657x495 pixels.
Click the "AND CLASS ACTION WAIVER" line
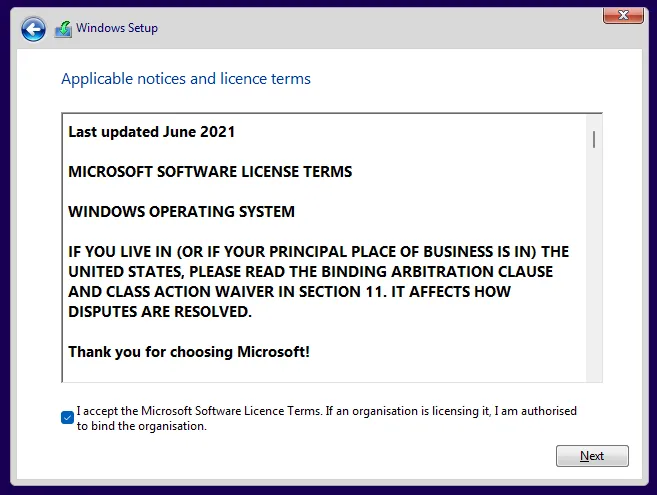click(289, 292)
